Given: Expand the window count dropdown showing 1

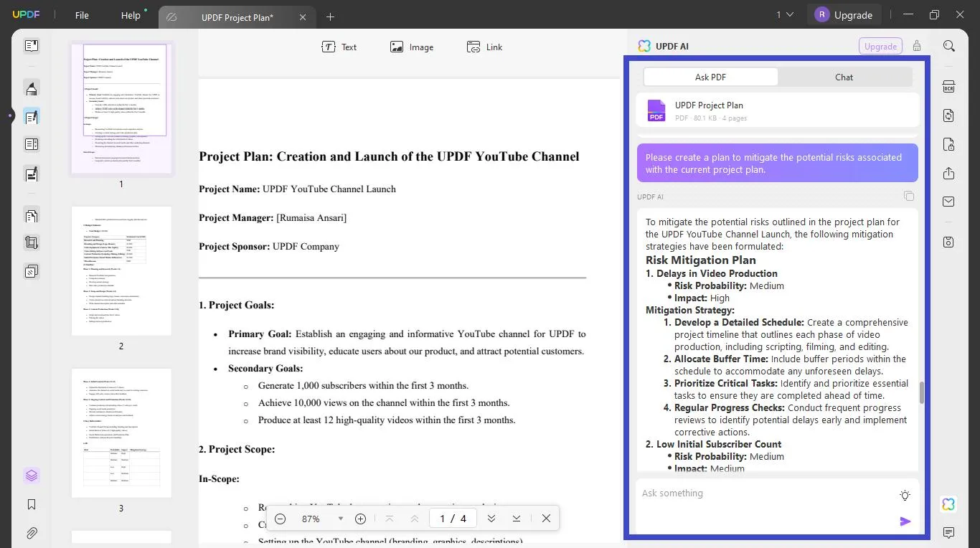Looking at the screenshot, I should (x=785, y=14).
